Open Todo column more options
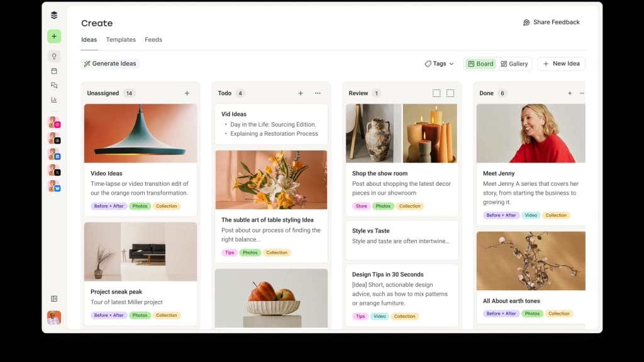The image size is (644, 362). [318, 93]
